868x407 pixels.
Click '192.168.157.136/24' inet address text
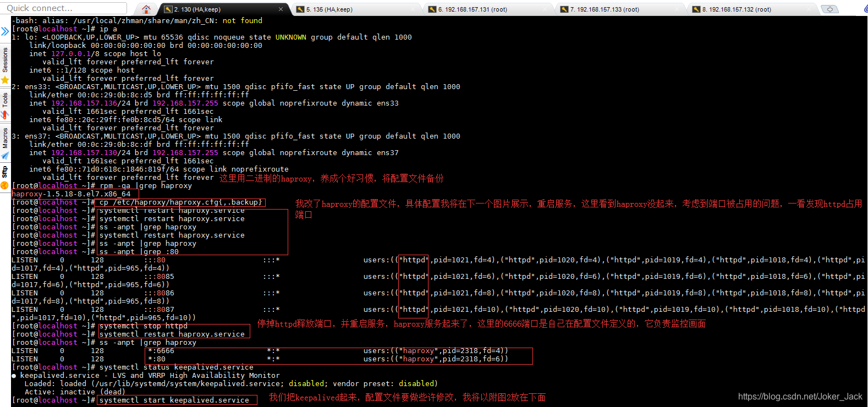(91, 103)
